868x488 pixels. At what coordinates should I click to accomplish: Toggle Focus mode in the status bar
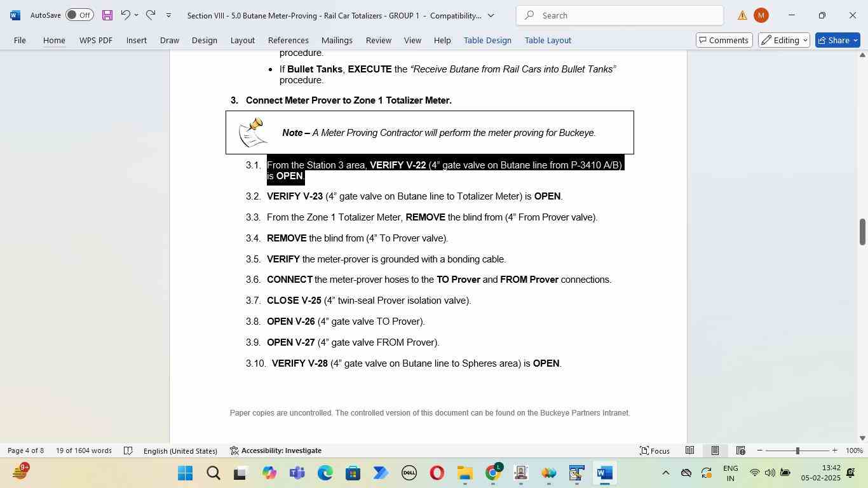coord(655,451)
